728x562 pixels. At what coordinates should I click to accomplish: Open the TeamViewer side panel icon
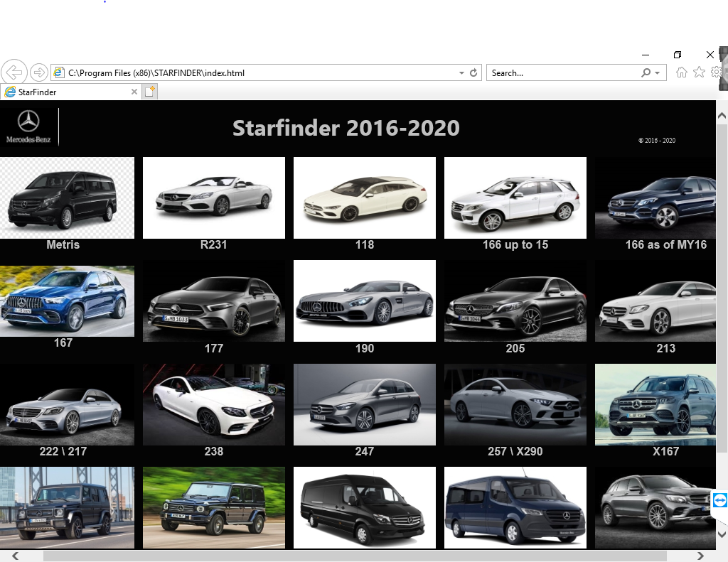pyautogui.click(x=719, y=500)
